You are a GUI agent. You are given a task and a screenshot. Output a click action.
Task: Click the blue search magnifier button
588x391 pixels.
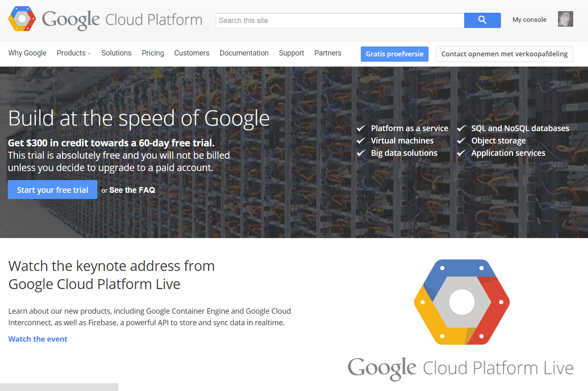coord(482,20)
